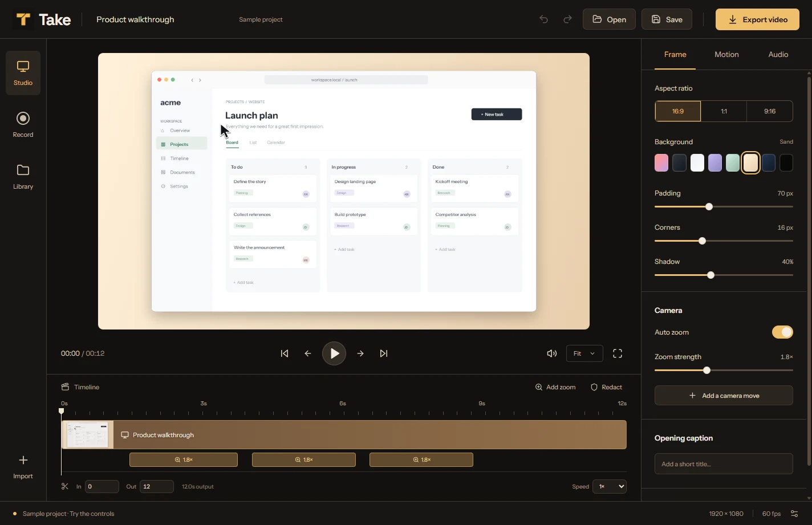
Task: Click the Open button
Action: pos(609,19)
